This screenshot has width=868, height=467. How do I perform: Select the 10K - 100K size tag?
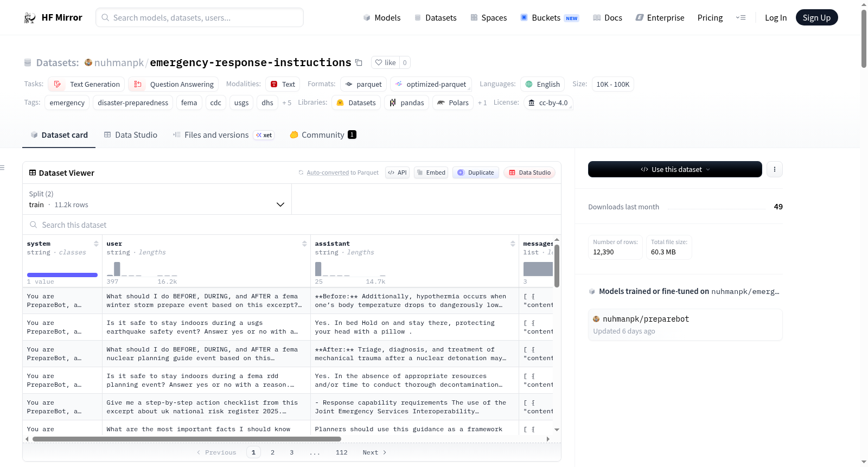coord(612,84)
